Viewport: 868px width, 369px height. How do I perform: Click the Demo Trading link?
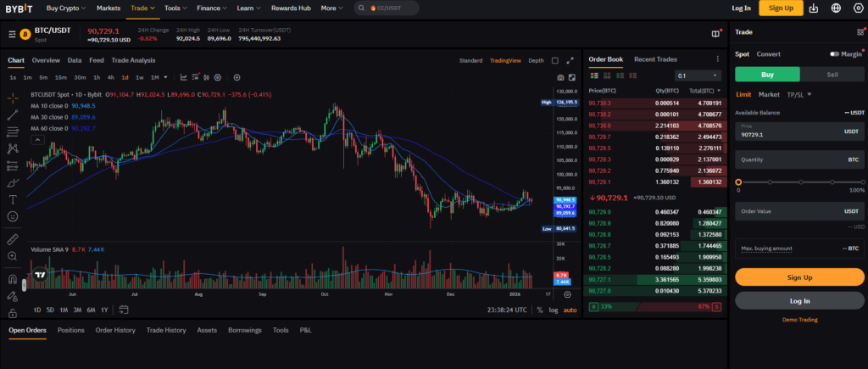coord(799,320)
